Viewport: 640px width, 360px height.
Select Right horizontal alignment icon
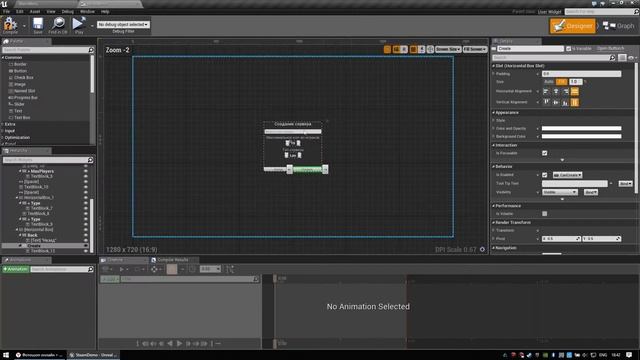tap(565, 91)
